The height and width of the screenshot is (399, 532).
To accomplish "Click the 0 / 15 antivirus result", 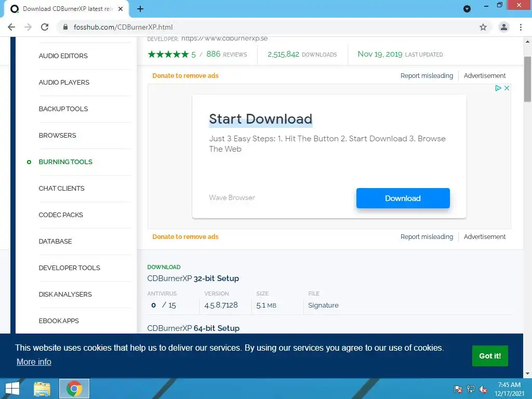I will pyautogui.click(x=164, y=305).
